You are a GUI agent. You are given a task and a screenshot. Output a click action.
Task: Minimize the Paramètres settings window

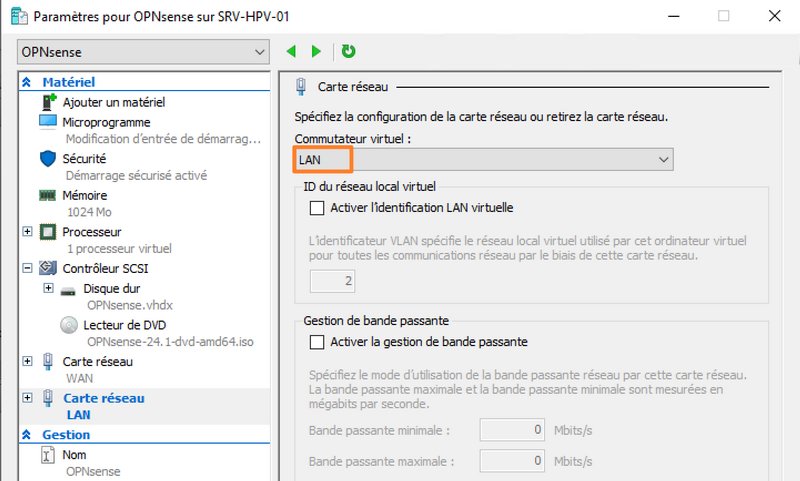[x=674, y=16]
